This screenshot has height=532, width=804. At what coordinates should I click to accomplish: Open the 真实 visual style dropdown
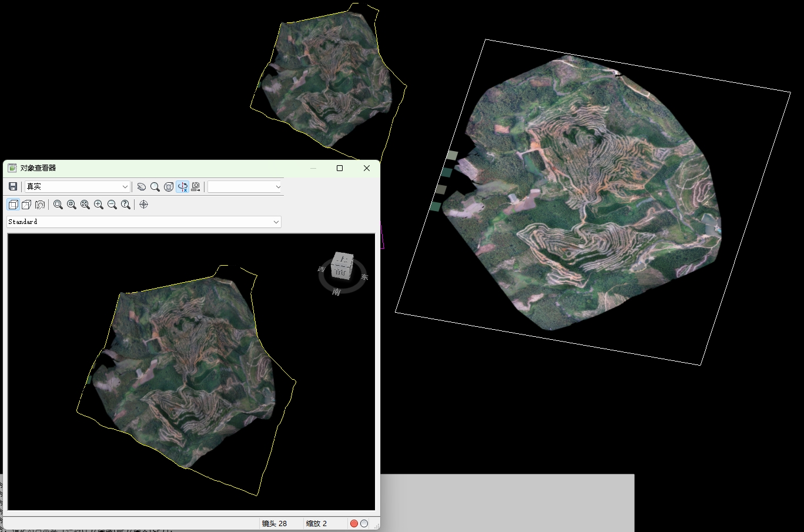click(x=125, y=186)
